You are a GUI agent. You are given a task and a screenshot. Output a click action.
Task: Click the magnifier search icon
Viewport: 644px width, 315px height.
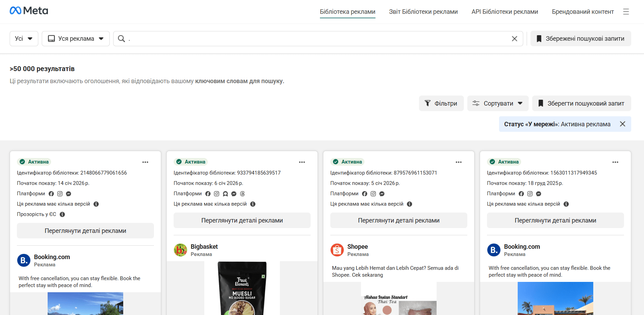121,39
